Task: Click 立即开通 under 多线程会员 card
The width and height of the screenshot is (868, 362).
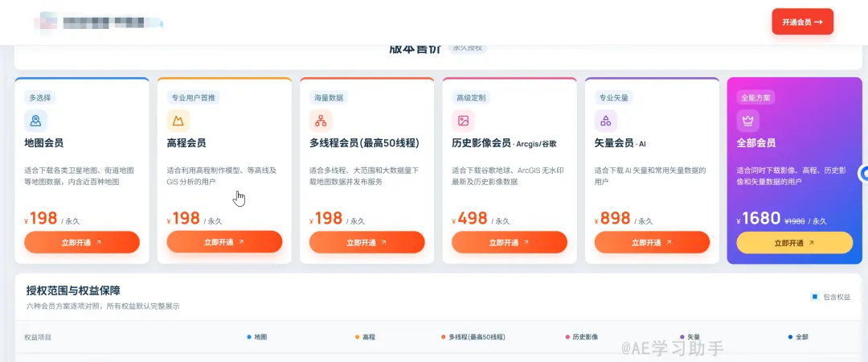Action: coord(367,242)
